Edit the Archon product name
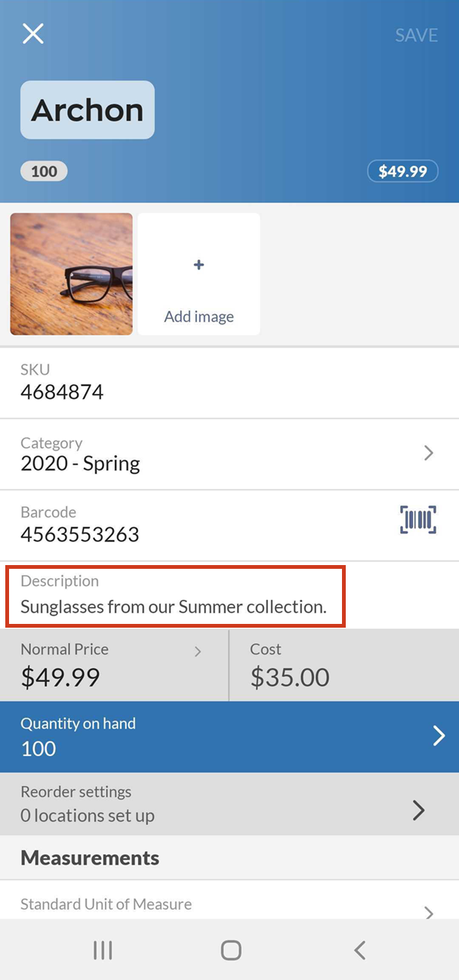Image resolution: width=459 pixels, height=980 pixels. coord(88,110)
